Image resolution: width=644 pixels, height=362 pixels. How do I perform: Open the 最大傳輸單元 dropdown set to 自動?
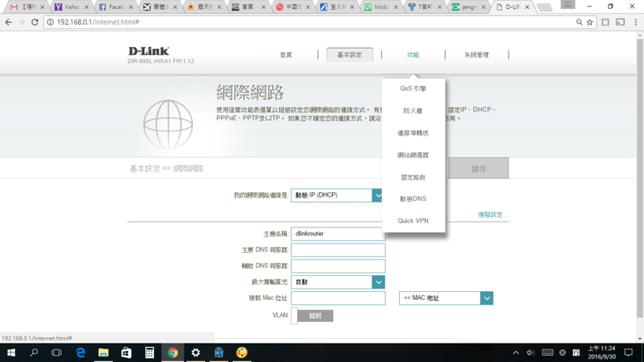click(x=378, y=282)
